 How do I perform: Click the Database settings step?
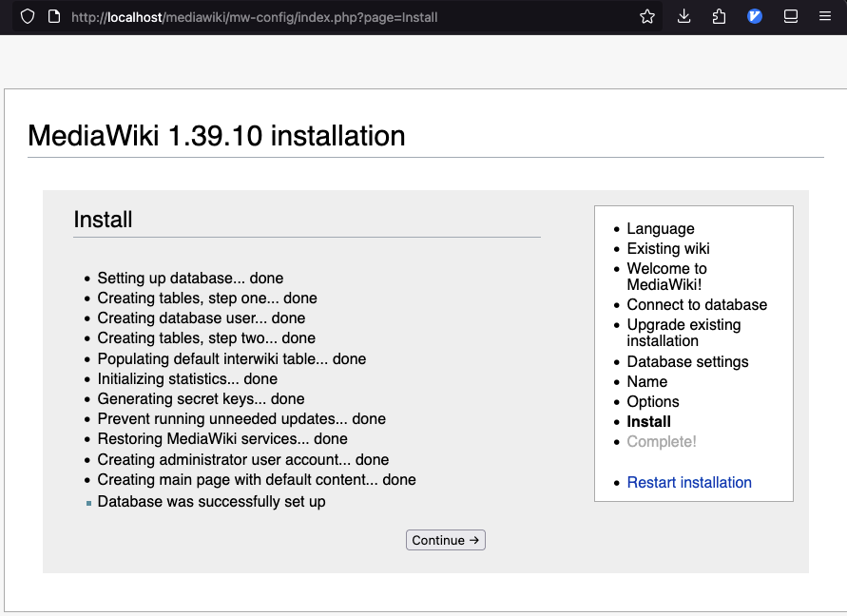click(x=687, y=361)
